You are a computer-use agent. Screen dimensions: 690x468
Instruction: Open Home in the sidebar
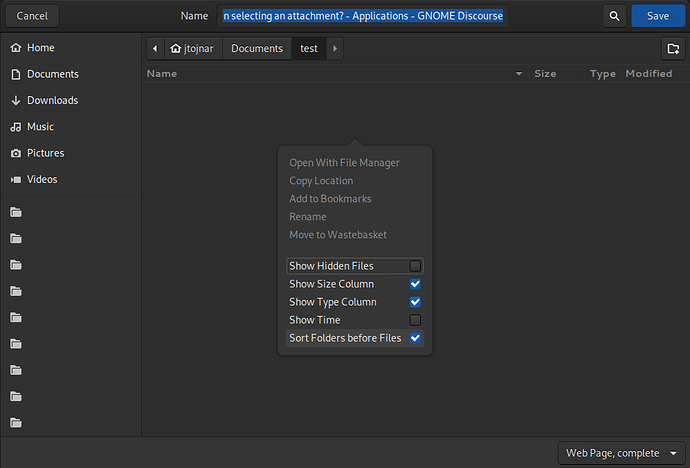[x=71, y=48]
